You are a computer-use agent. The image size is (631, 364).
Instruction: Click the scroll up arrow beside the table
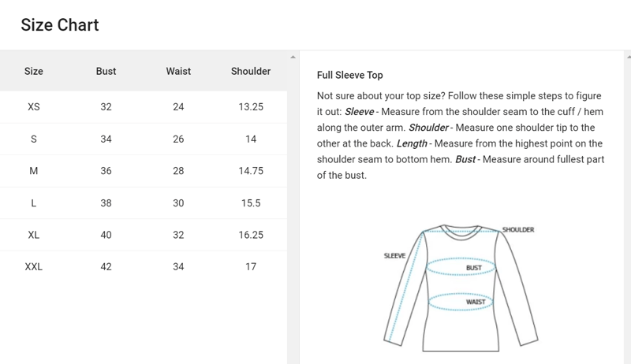293,57
